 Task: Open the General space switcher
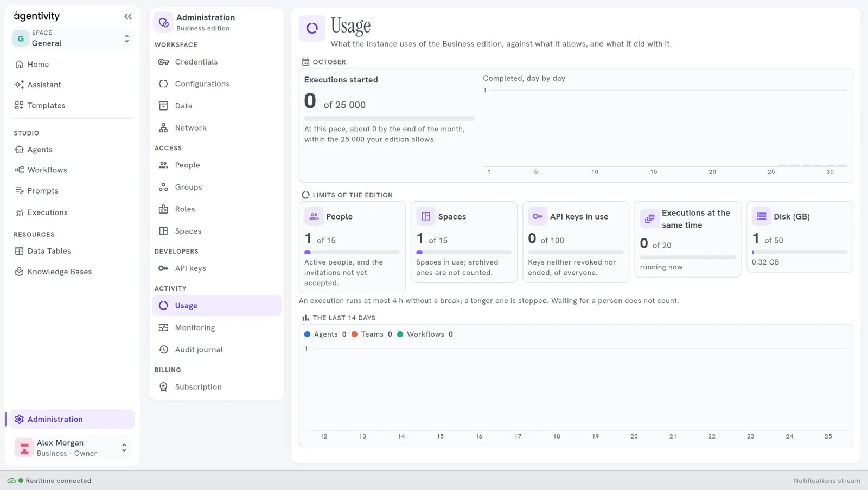[x=72, y=38]
